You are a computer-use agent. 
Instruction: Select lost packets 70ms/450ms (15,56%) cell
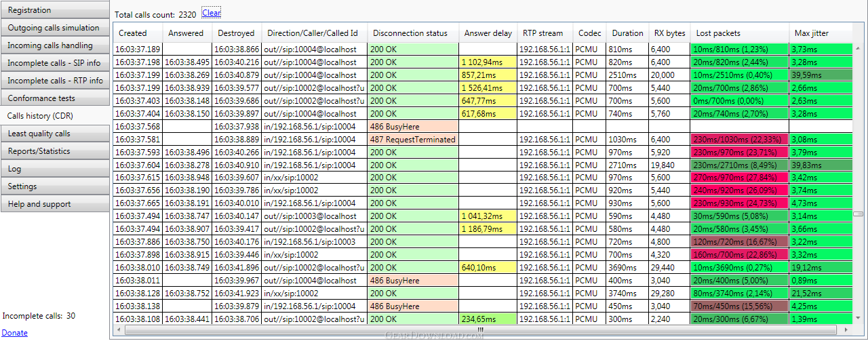tap(739, 306)
